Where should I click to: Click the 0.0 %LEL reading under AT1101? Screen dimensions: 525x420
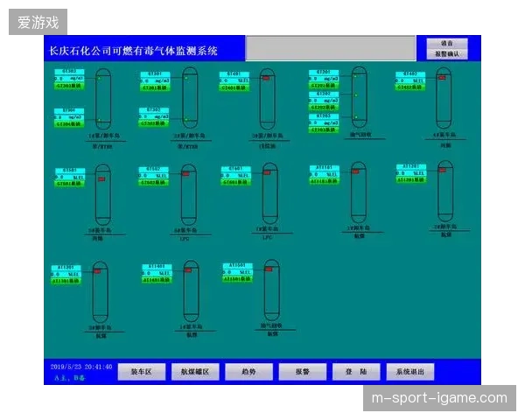[324, 174]
